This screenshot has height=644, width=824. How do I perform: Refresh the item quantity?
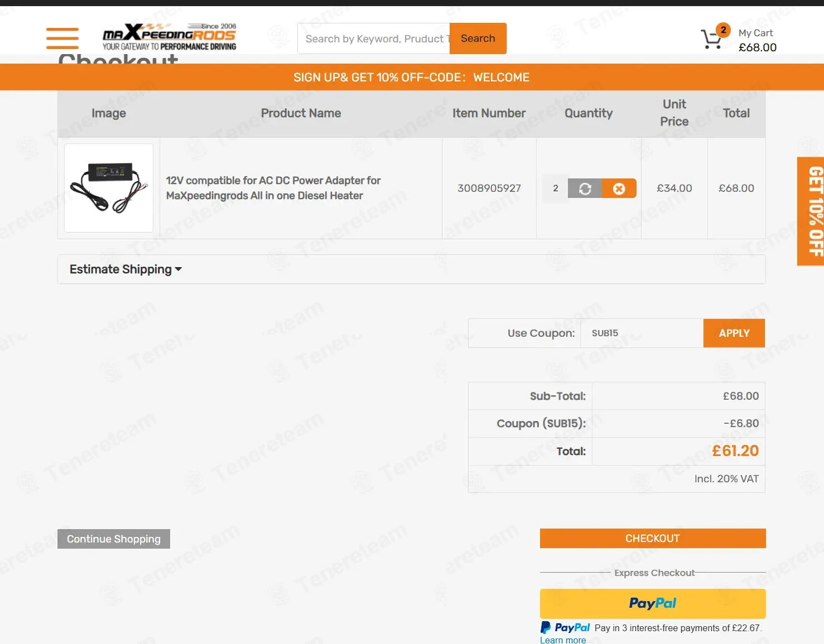[x=585, y=188]
